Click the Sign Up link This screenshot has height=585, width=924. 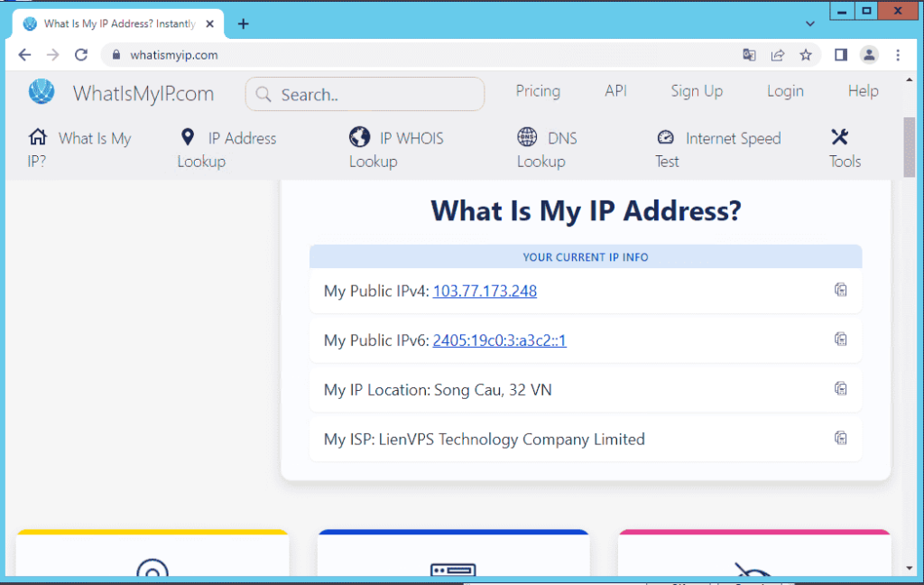pos(697,91)
